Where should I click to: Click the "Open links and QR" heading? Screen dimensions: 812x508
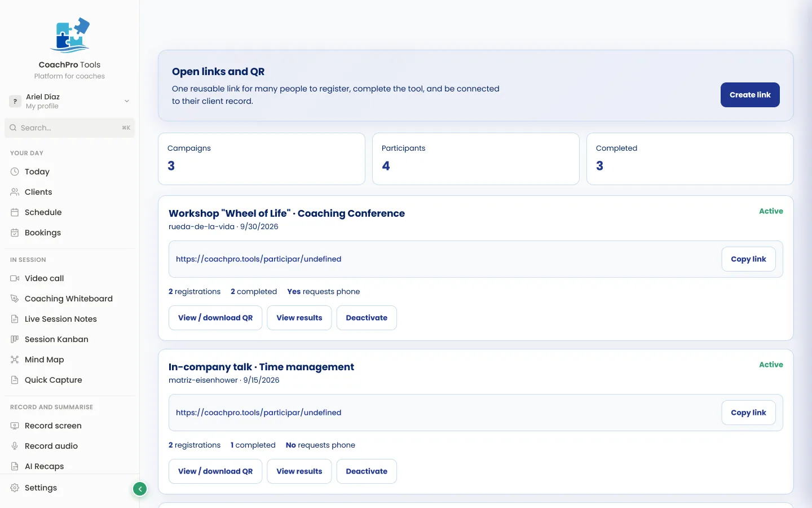[x=218, y=72]
